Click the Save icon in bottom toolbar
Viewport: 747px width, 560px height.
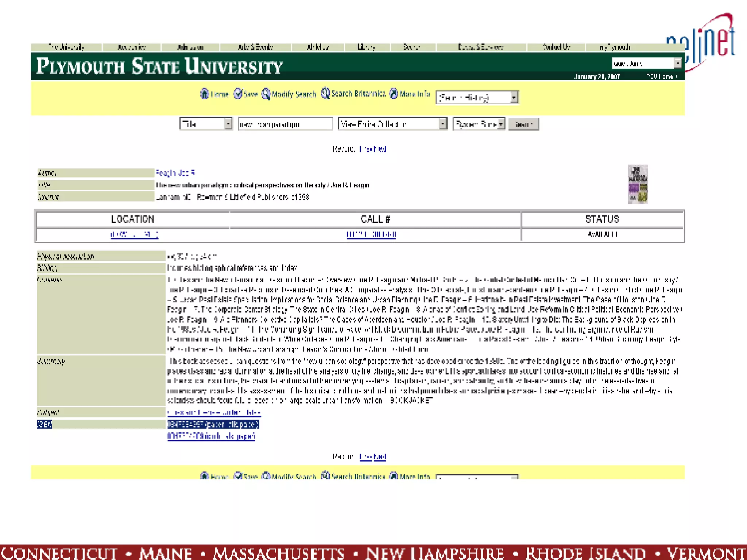(x=238, y=476)
